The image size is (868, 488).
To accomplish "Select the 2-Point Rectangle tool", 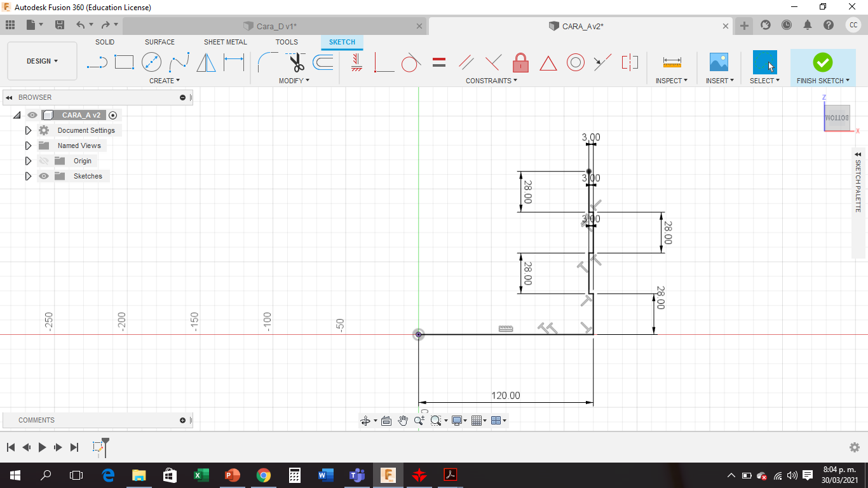I will pyautogui.click(x=124, y=62).
